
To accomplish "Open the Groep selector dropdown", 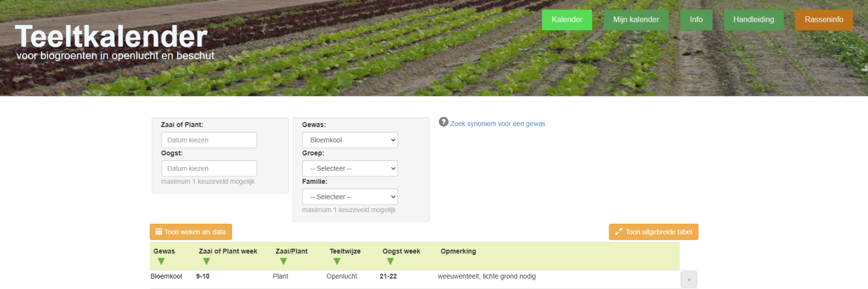I will (350, 168).
